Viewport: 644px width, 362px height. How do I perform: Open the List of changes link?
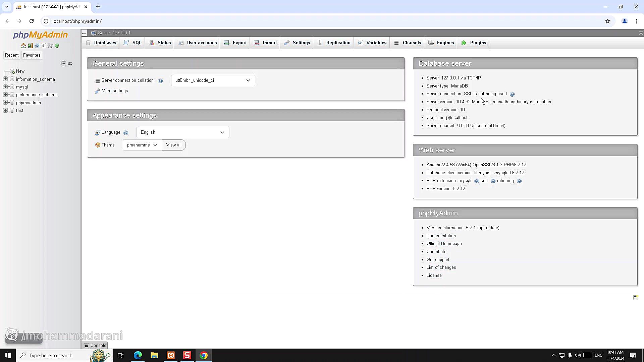pos(441,267)
